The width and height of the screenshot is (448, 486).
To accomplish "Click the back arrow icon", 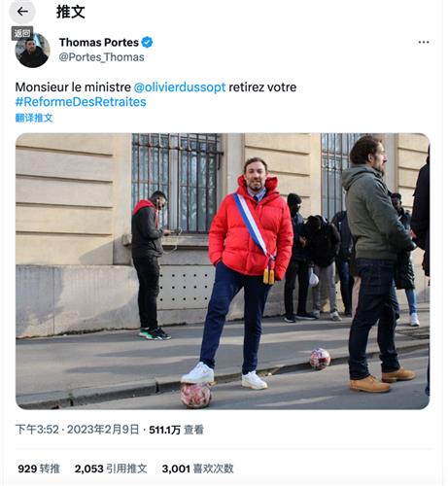I will click(x=22, y=12).
